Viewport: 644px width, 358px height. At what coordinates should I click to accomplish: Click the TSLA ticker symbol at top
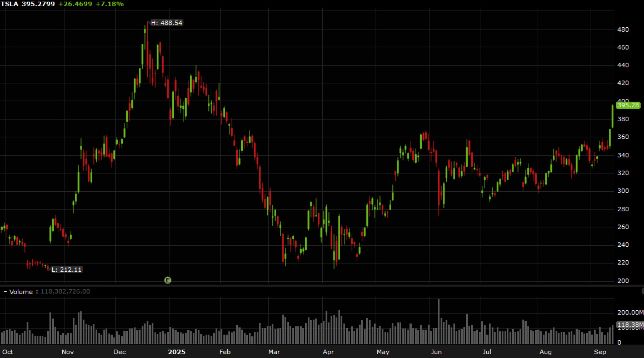[x=9, y=4]
